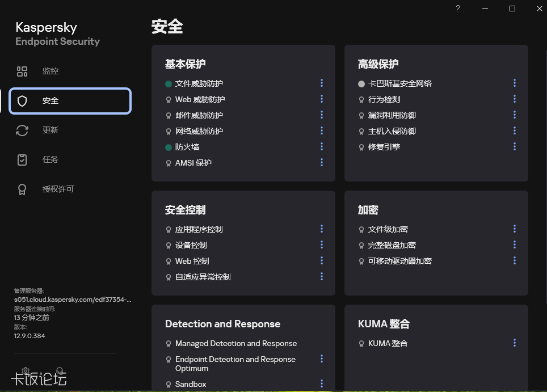This screenshot has height=392, width=547.
Task: Click the 13 分钟之前 connection time
Action: [31, 318]
